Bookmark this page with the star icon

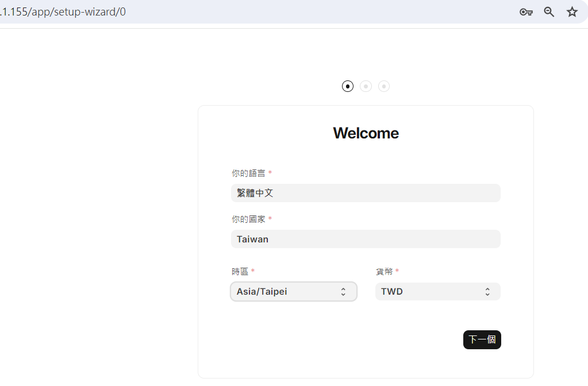coord(572,12)
